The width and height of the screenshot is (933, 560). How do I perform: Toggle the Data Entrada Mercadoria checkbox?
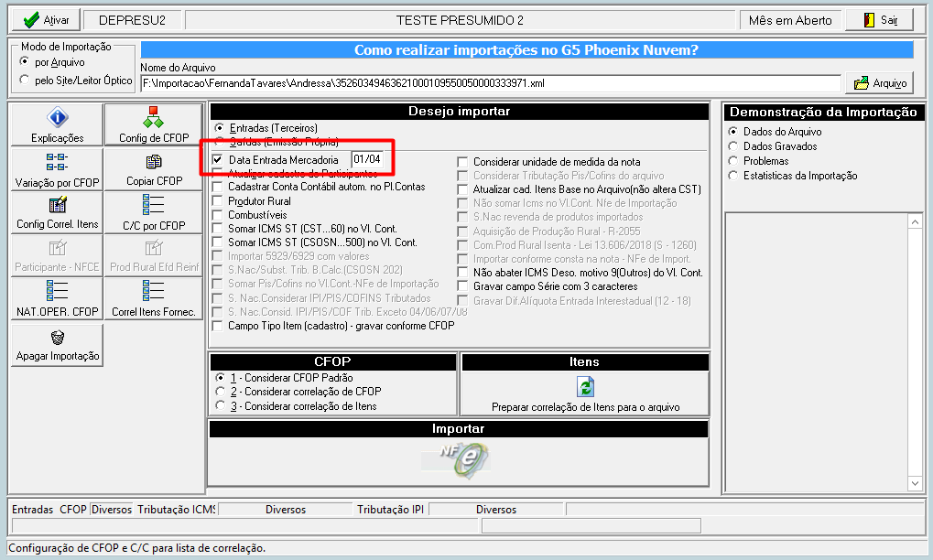tap(218, 159)
